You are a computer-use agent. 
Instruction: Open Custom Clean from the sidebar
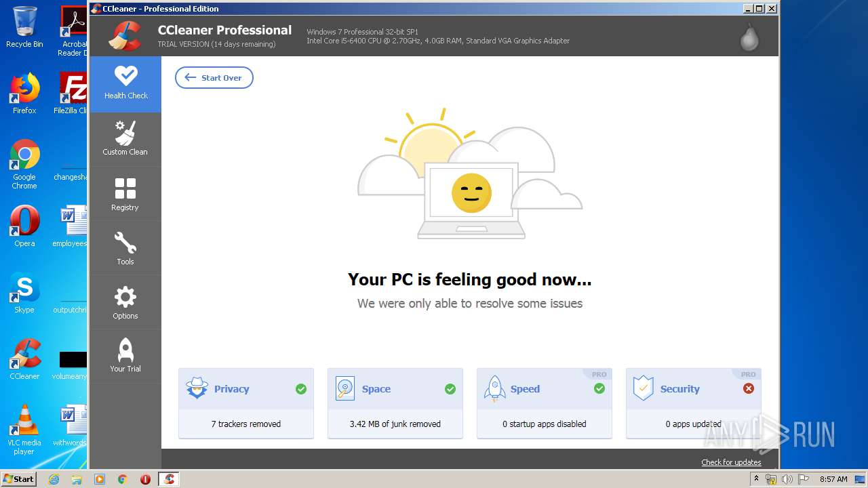tap(125, 139)
